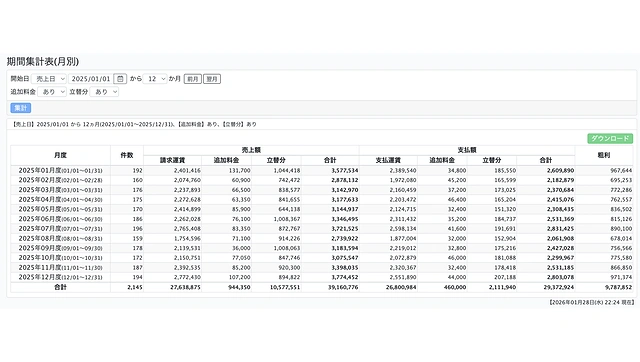Viewport: 640px width, 362px height.
Task: Click the filter summary line 【売上日】2025/01/01
Action: click(x=134, y=124)
